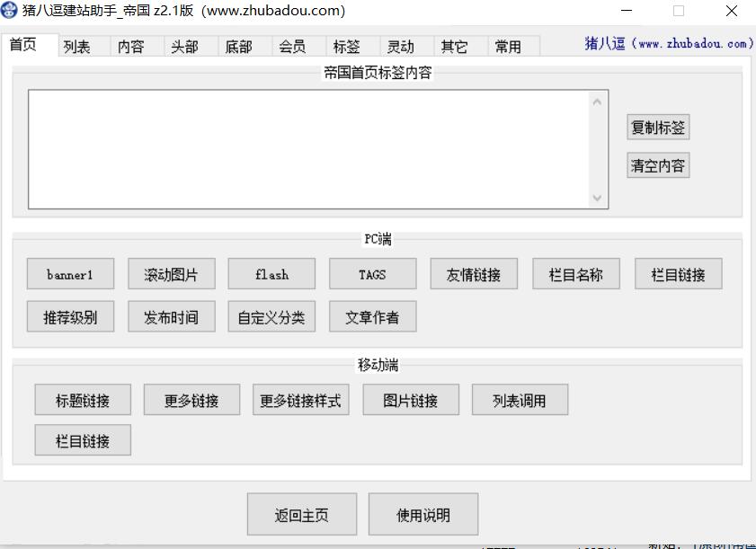Select the 会员 tab

[292, 47]
